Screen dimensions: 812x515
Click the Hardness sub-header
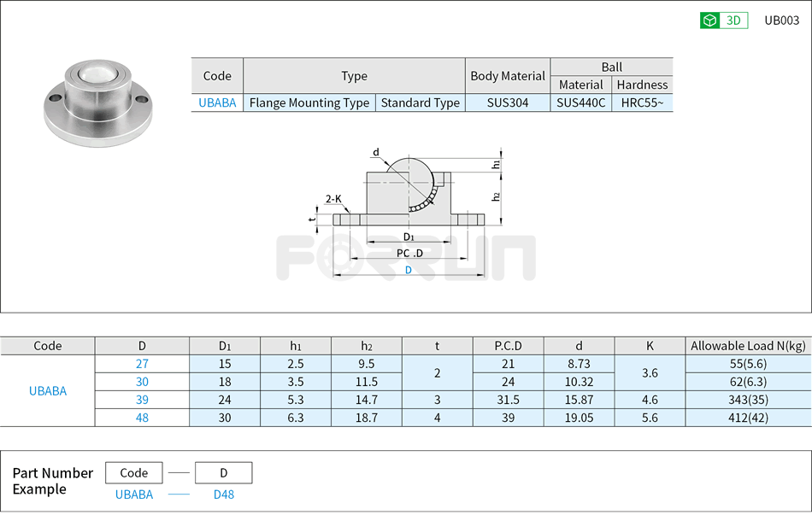[x=642, y=85]
